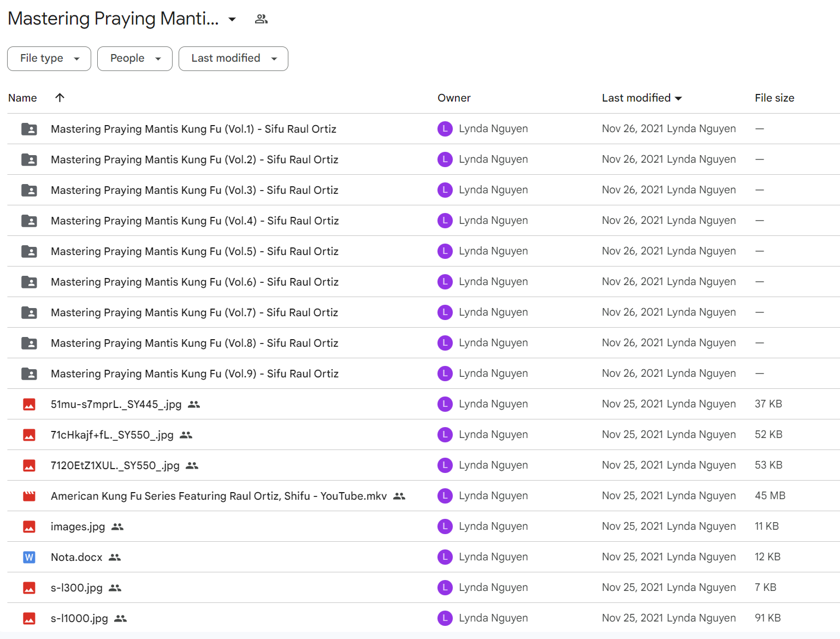Select Mastering Praying Mantis Kung Fu (Vol.3) folder name
The height and width of the screenshot is (639, 840).
[194, 190]
